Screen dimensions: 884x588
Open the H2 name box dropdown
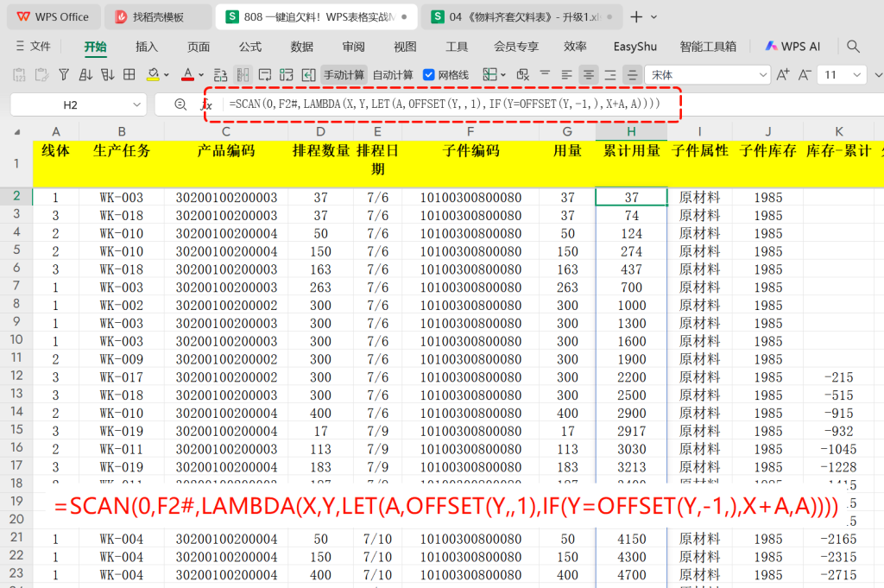tap(136, 104)
